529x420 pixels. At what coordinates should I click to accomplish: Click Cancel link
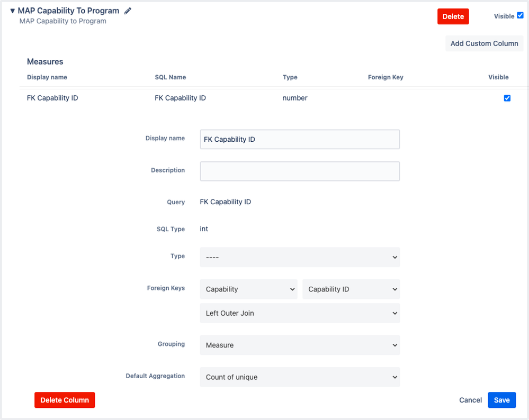(470, 400)
